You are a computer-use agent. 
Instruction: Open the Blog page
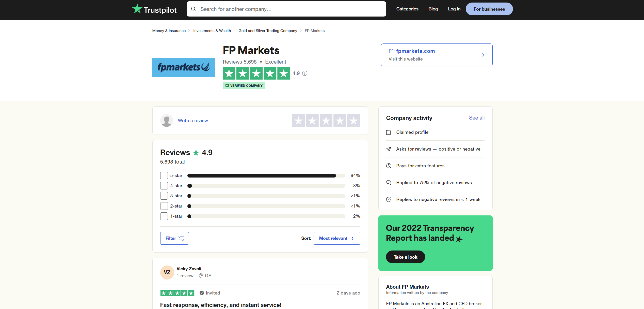tap(433, 9)
